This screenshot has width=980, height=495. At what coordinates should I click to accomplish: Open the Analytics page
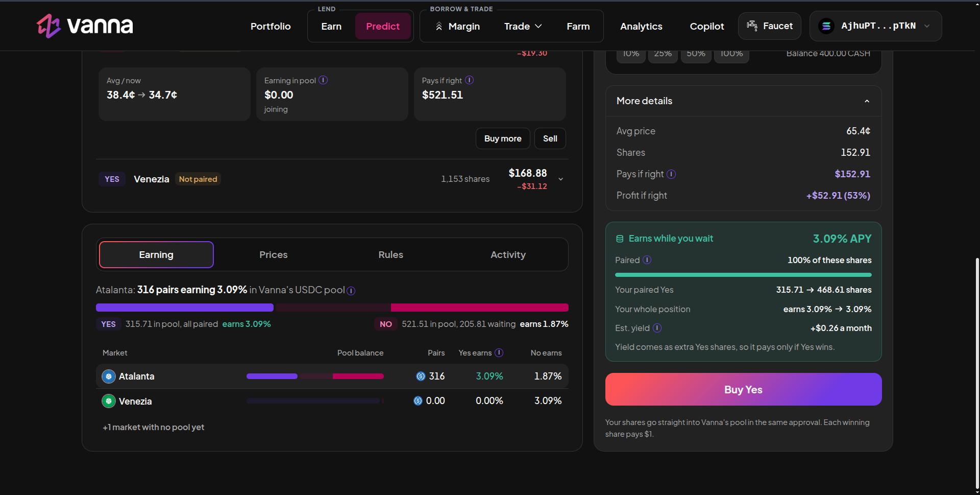click(641, 26)
